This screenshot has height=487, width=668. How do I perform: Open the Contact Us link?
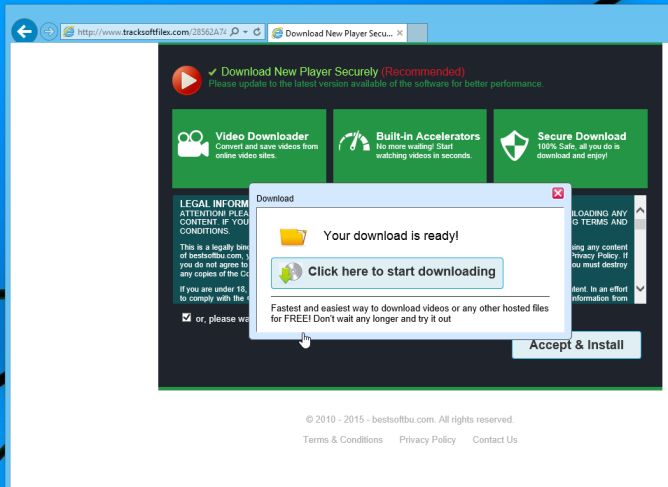[495, 440]
